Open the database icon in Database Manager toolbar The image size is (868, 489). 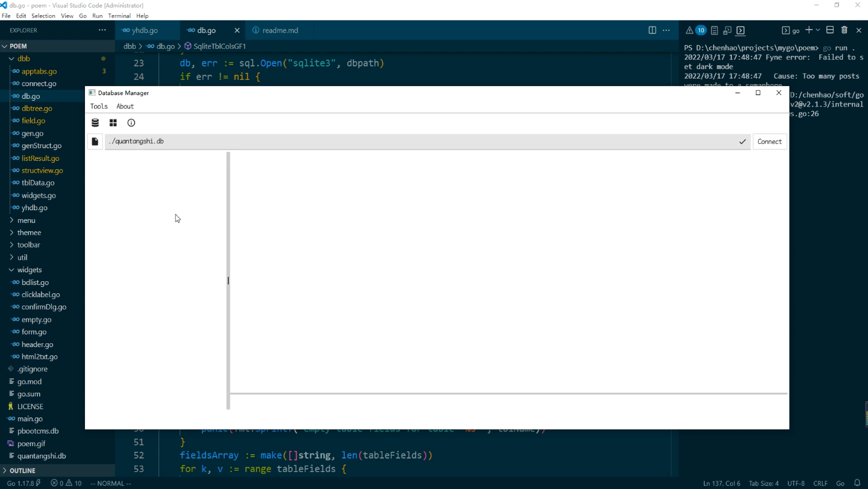tap(95, 123)
